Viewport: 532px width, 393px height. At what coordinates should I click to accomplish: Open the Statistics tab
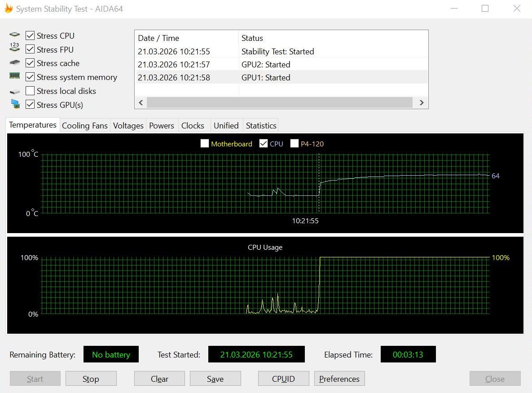261,126
